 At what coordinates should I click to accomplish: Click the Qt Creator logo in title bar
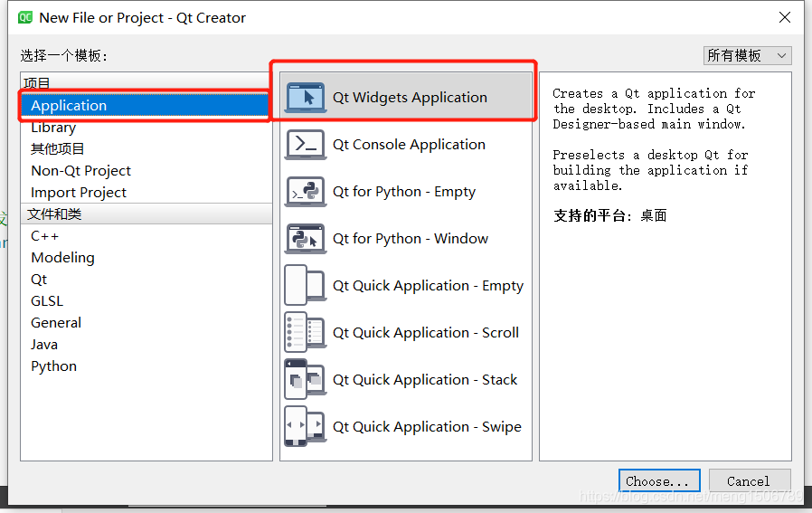pyautogui.click(x=24, y=17)
